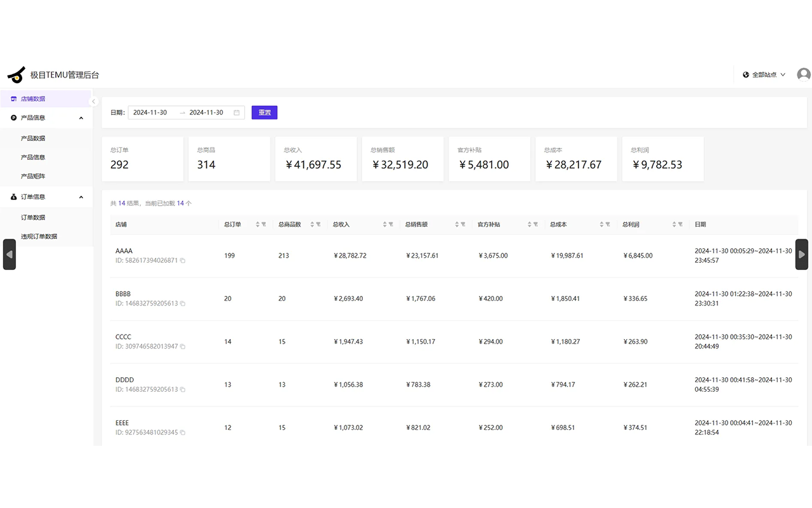Click the ¥374.51 profit cell
This screenshot has height=508, width=812.
(635, 428)
